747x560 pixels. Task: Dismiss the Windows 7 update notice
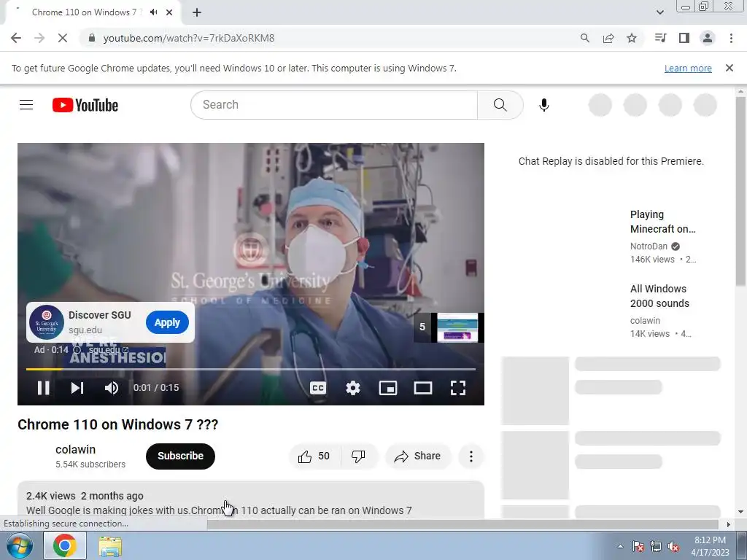729,68
